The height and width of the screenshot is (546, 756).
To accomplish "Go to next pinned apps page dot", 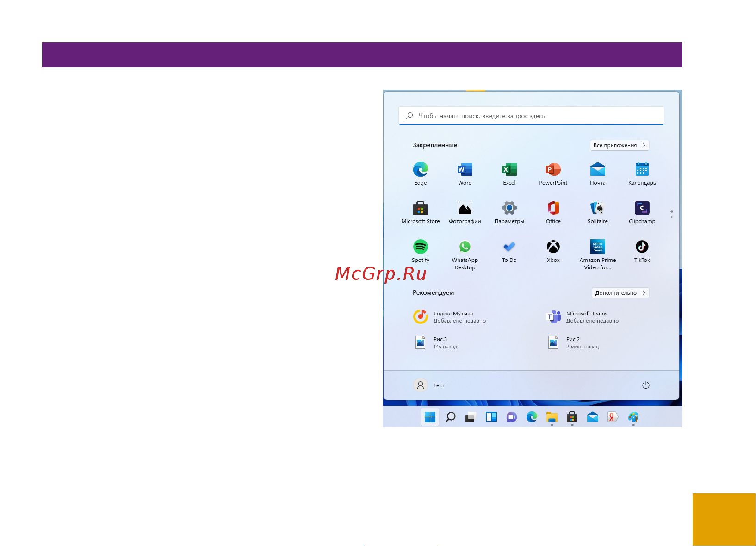I will (672, 217).
